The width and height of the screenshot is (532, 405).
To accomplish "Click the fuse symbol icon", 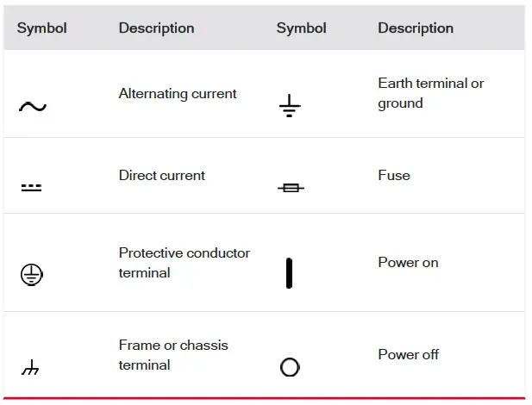I will point(291,187).
